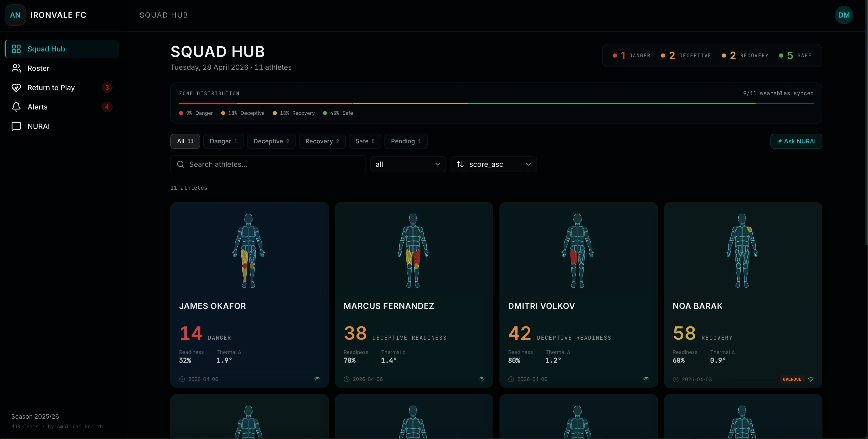Open the Return to Play page

click(x=62, y=88)
